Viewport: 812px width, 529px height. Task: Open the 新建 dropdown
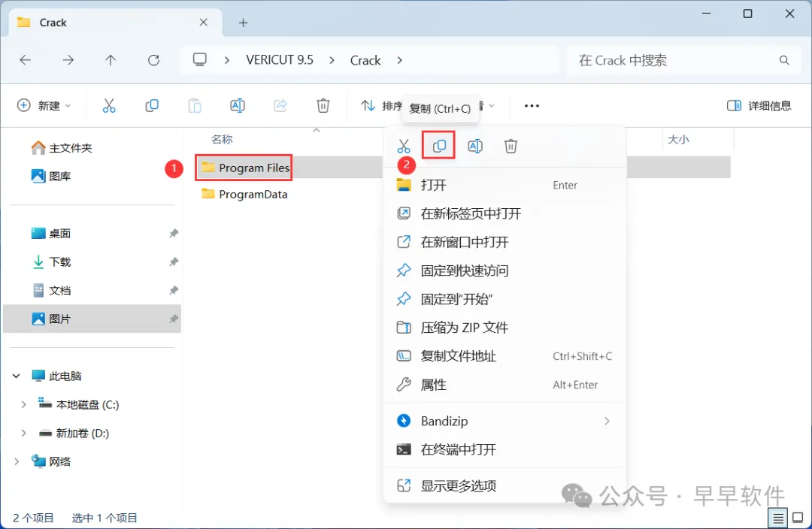click(x=44, y=106)
